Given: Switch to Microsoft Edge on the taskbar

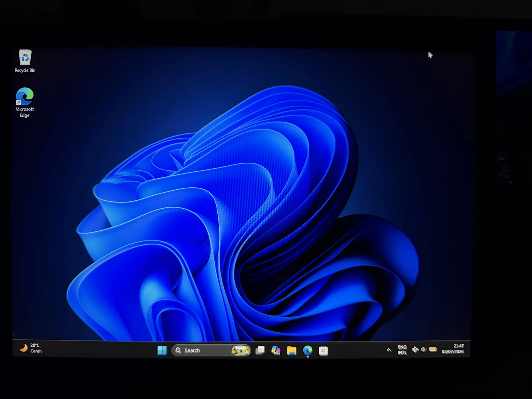Looking at the screenshot, I should pos(308,350).
